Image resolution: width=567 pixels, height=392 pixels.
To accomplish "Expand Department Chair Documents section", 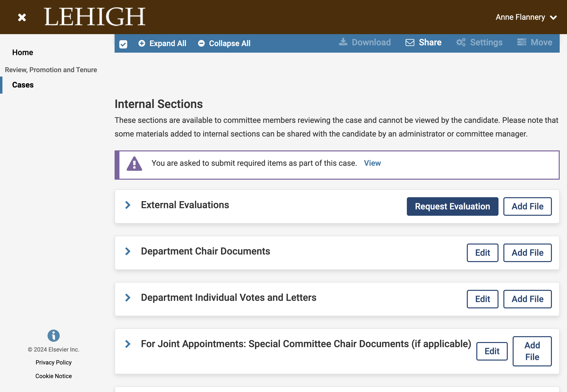I will (128, 251).
